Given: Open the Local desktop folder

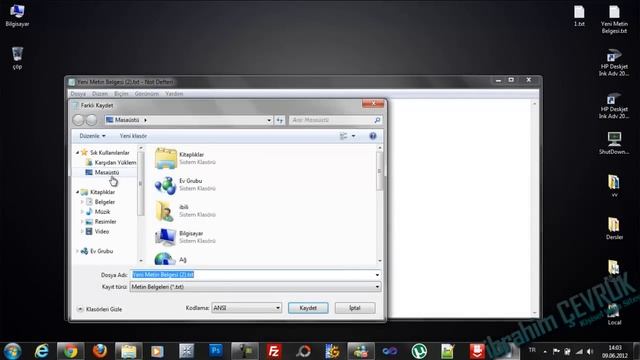Looking at the screenshot, I should coord(614,314).
